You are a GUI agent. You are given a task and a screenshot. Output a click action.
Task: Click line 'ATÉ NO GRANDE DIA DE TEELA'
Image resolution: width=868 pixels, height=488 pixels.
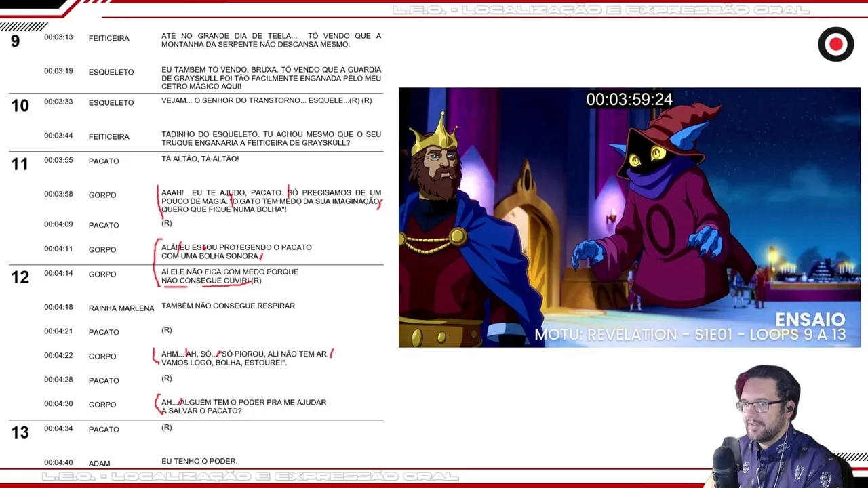pyautogui.click(x=271, y=40)
